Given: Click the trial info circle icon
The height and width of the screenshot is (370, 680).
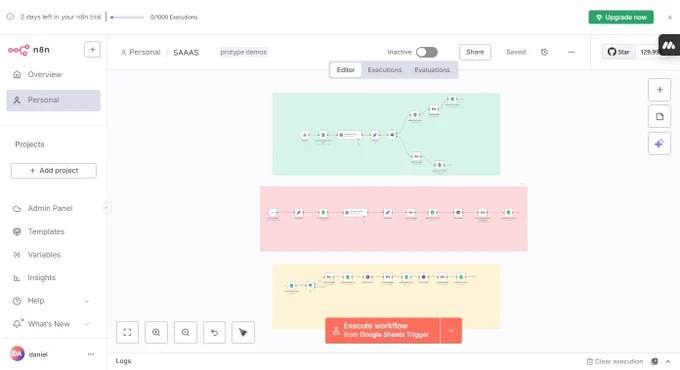Looking at the screenshot, I should (x=10, y=17).
